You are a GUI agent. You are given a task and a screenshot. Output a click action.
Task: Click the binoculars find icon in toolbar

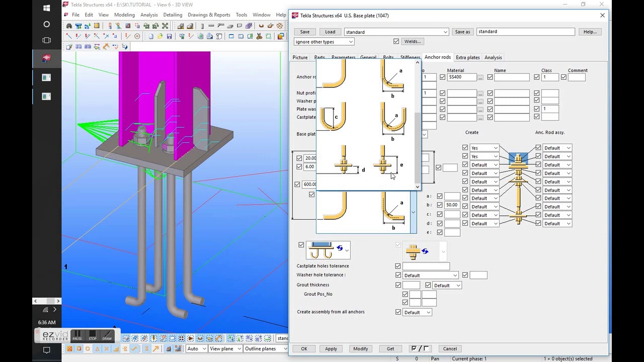tap(69, 26)
